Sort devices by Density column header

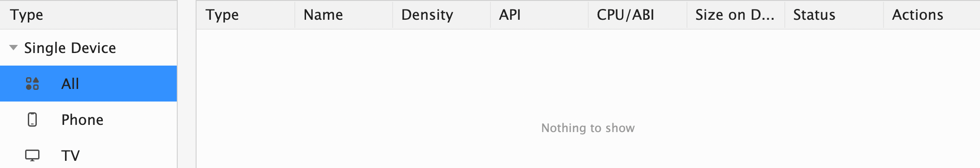pyautogui.click(x=442, y=15)
